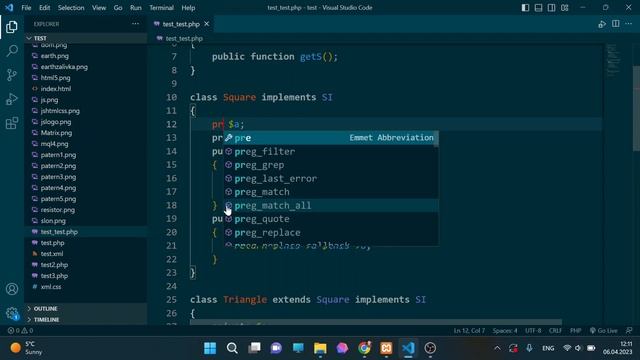The height and width of the screenshot is (360, 640).
Task: Open XAMPP from the taskbar
Action: (x=386, y=348)
